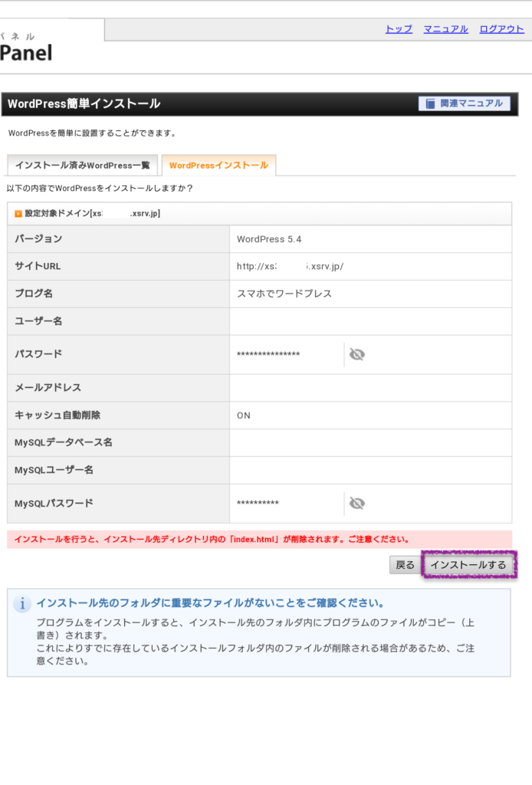Click ログアウト to sign out
Viewport: 532px width, 785px height.
(x=501, y=29)
